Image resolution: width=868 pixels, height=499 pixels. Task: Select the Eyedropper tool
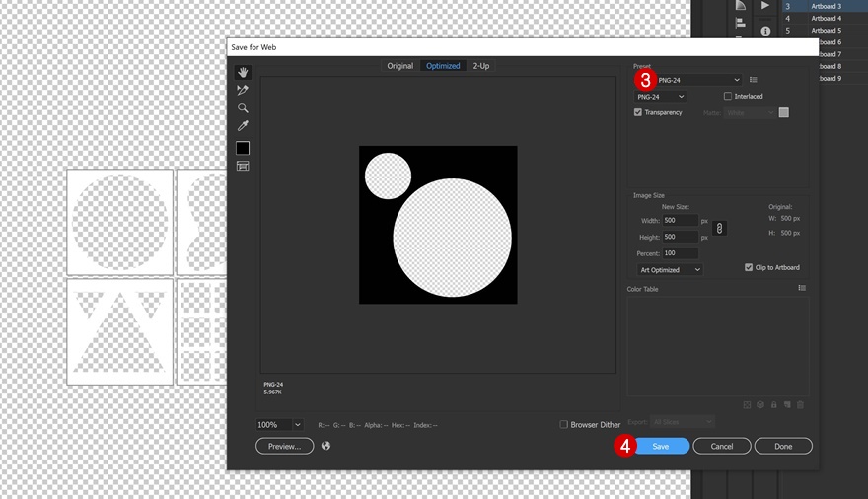point(243,126)
